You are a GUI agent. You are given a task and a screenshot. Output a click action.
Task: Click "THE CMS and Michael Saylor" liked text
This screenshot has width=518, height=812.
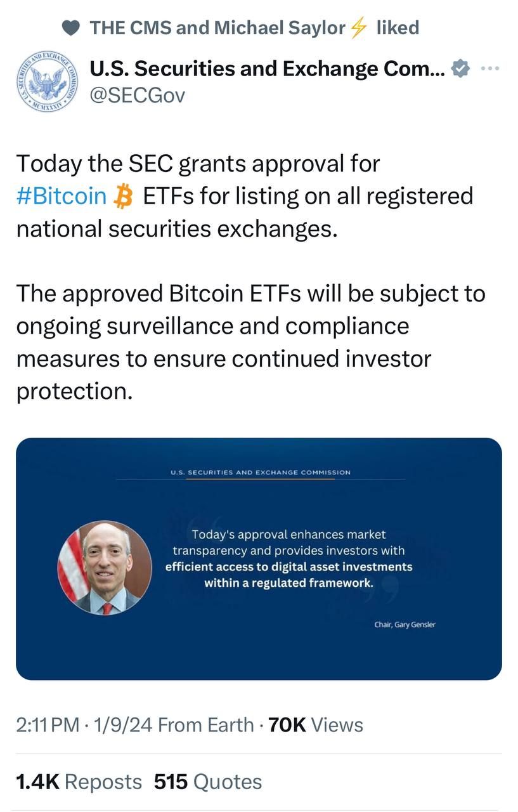click(x=217, y=28)
